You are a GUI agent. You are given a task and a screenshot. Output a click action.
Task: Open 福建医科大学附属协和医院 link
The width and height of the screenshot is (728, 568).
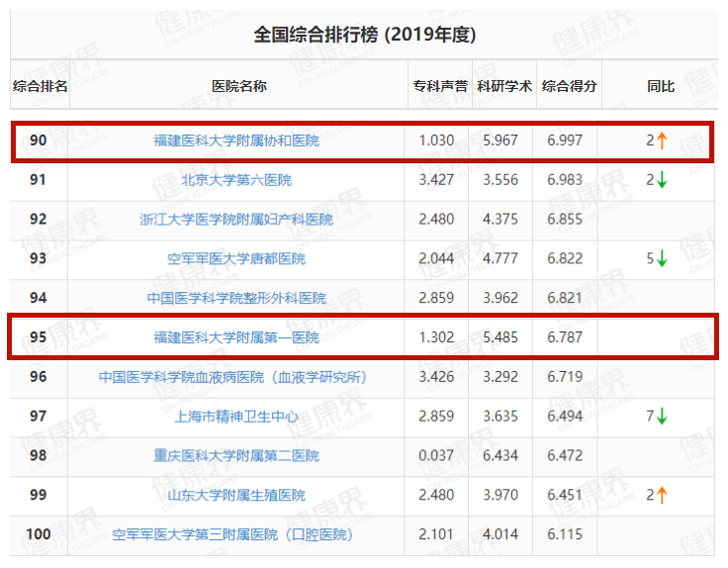coord(236,141)
